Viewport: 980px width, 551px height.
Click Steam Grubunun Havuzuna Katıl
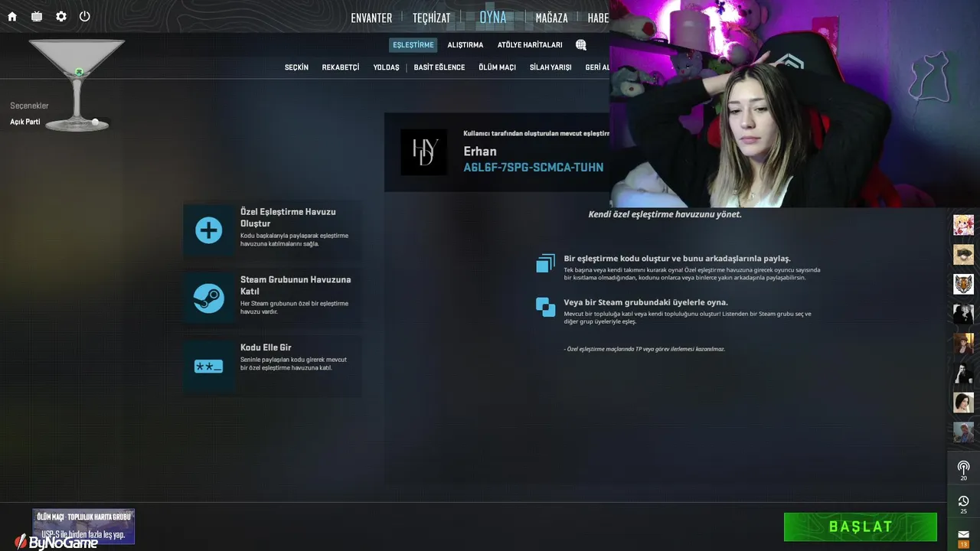coord(273,298)
